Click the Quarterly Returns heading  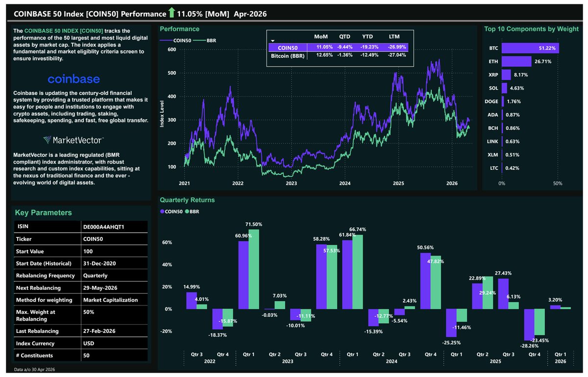[187, 200]
